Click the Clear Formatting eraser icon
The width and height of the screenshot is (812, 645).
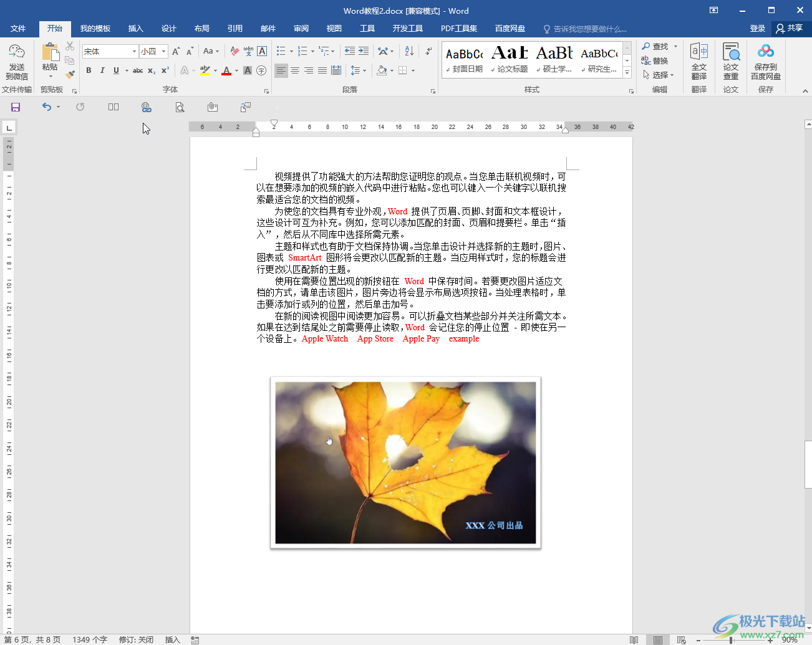point(234,51)
